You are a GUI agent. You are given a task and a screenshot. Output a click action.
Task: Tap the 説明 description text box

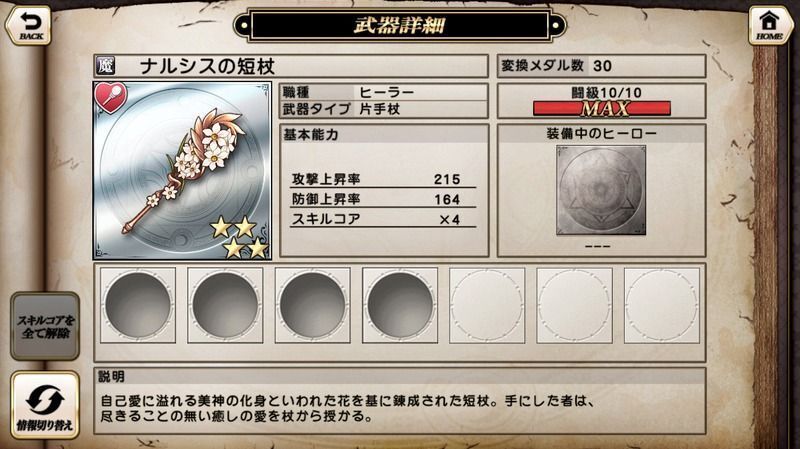click(x=400, y=402)
